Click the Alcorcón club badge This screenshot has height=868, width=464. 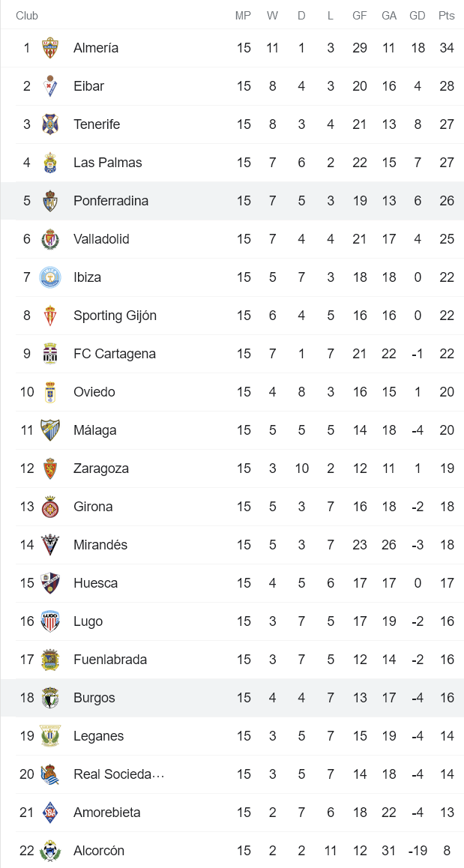pyautogui.click(x=51, y=850)
